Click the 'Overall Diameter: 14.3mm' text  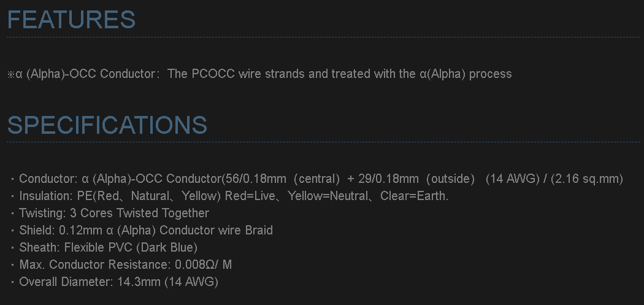click(90, 282)
